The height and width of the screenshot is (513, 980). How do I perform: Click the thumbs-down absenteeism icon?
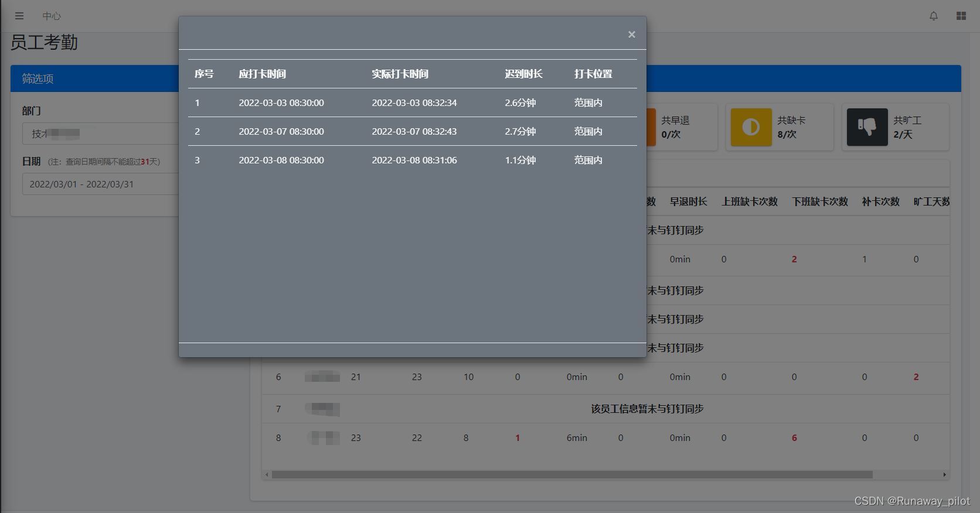point(867,127)
